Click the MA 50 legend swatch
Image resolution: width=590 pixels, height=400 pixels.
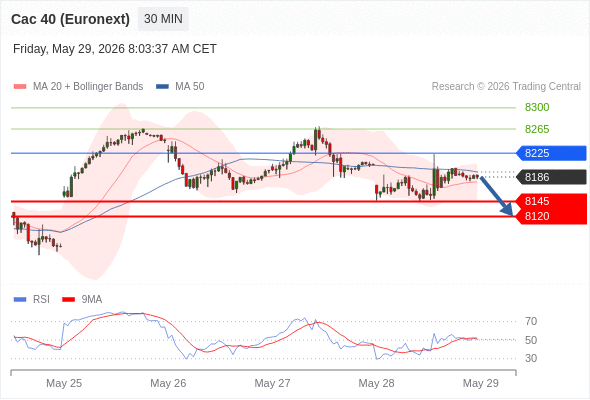coord(162,87)
